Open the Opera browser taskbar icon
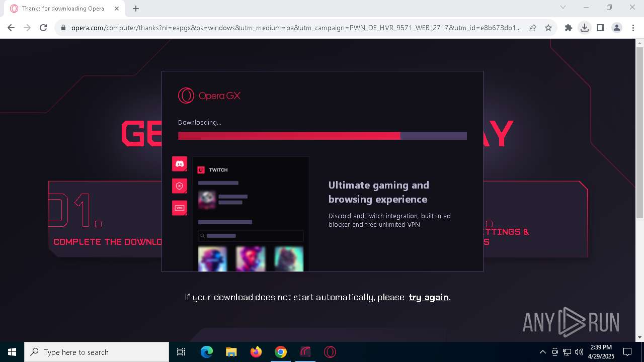Screen dimensions: 644x362 click(330, 352)
